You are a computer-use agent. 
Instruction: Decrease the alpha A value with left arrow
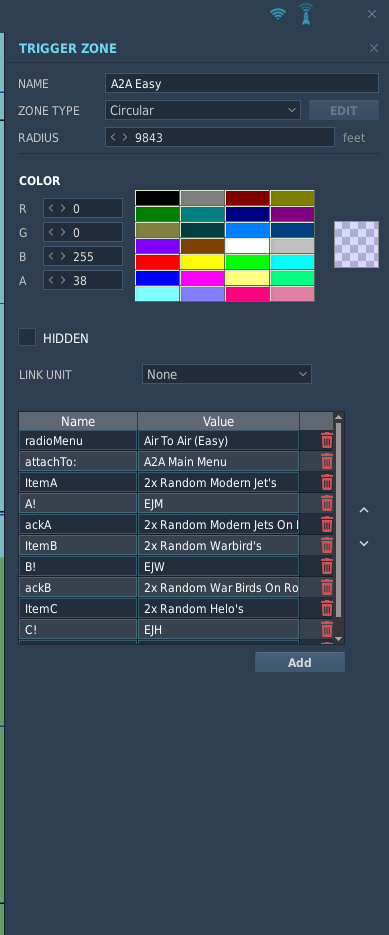(52, 280)
